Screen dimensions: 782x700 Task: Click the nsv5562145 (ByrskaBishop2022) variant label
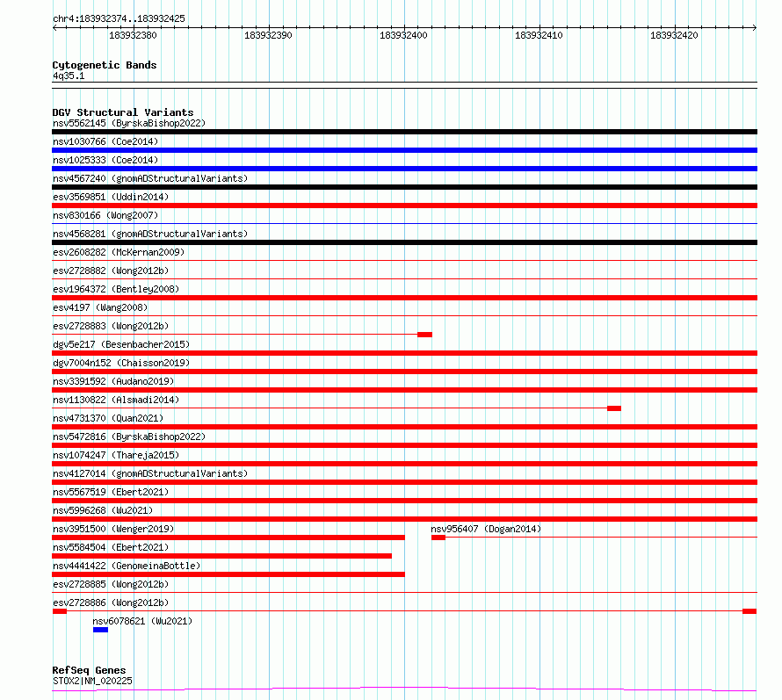[x=129, y=123]
